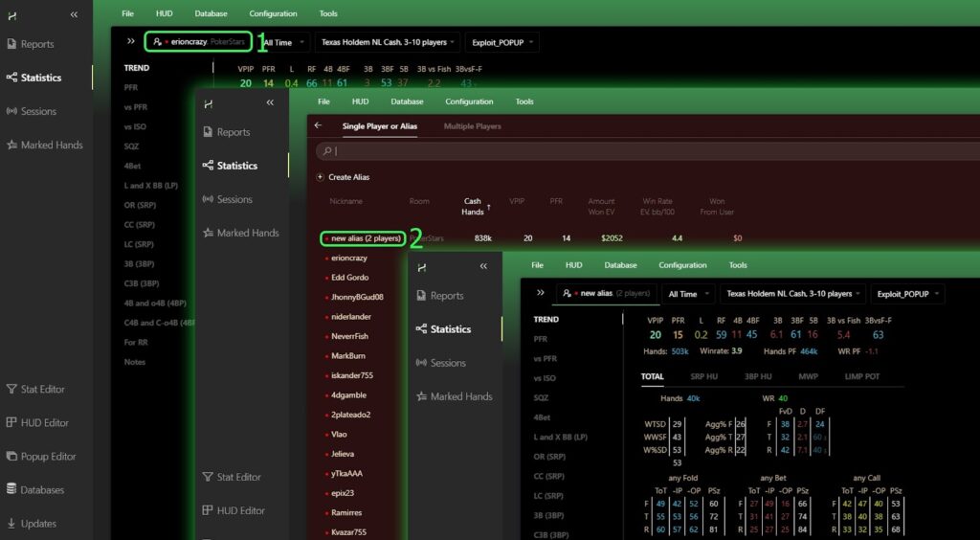Image resolution: width=980 pixels, height=540 pixels.
Task: Switch to the MWP tab
Action: click(810, 376)
